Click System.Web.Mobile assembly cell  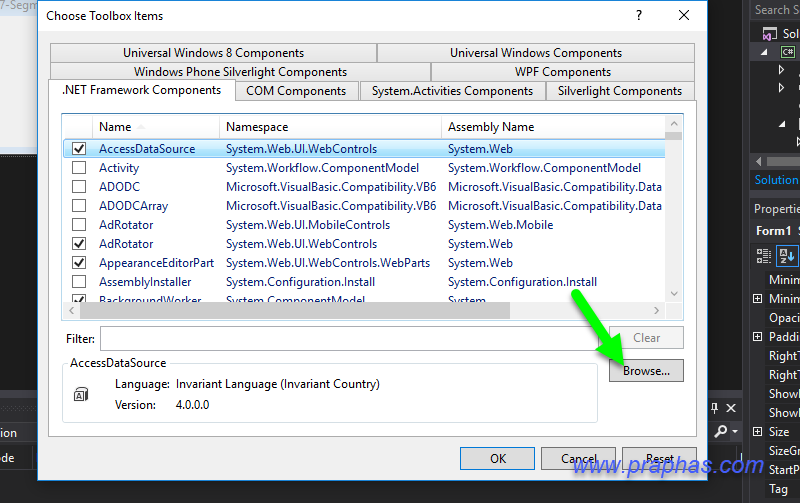tap(500, 225)
